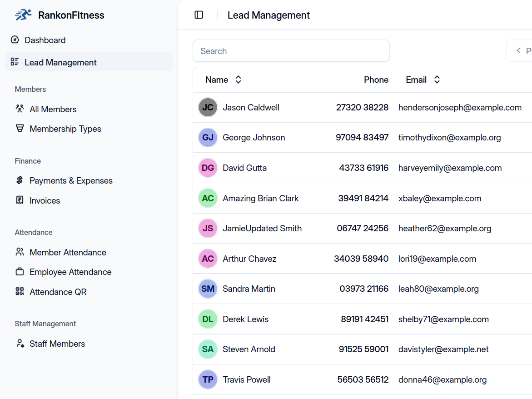Select the name Amazing Brian Clark

[261, 198]
